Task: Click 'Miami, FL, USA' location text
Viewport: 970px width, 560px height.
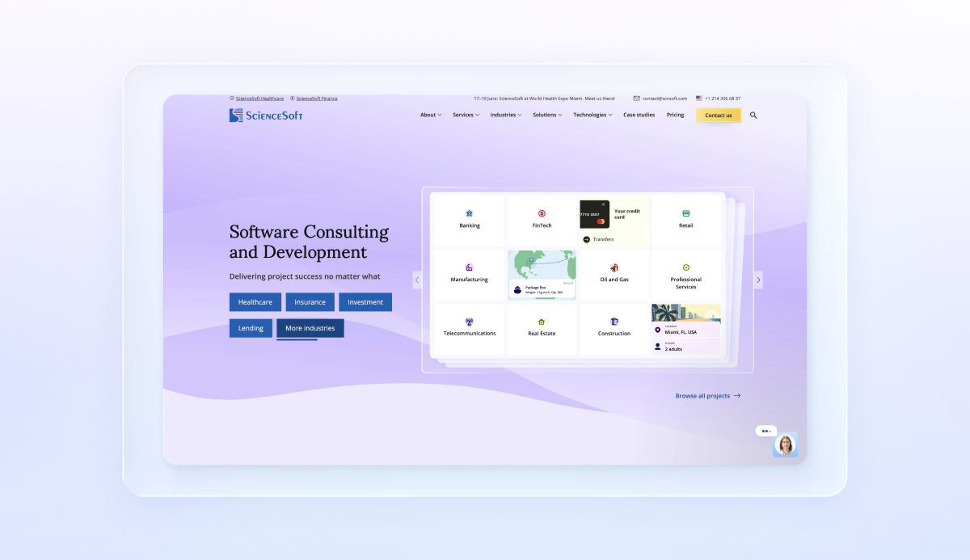Action: point(681,332)
